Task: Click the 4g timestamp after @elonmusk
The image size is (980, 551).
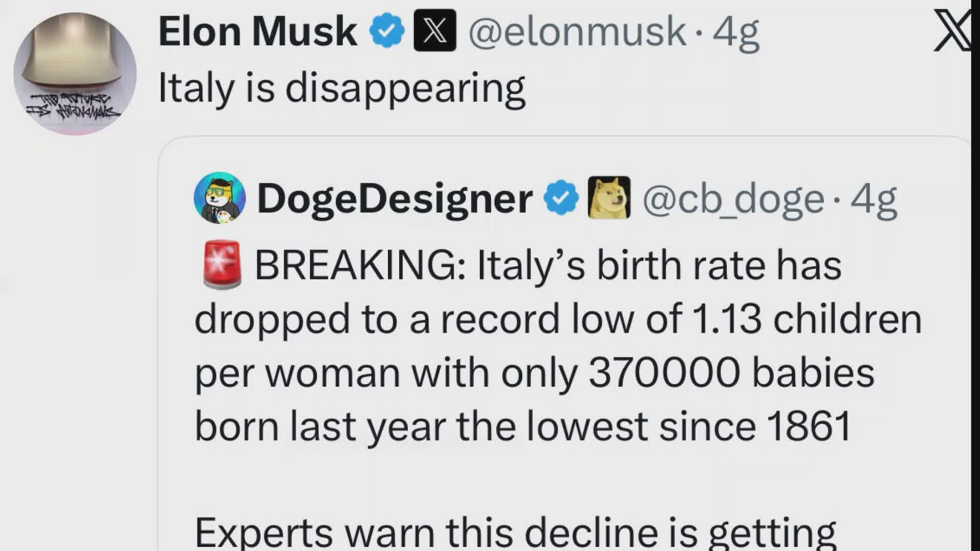Action: pos(736,32)
